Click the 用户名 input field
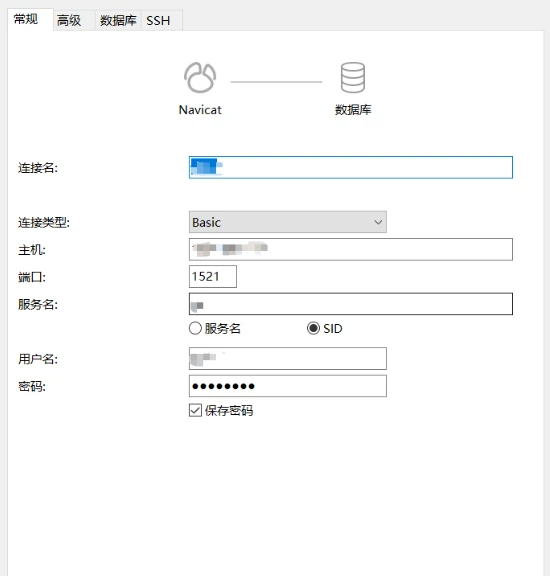 [x=288, y=359]
